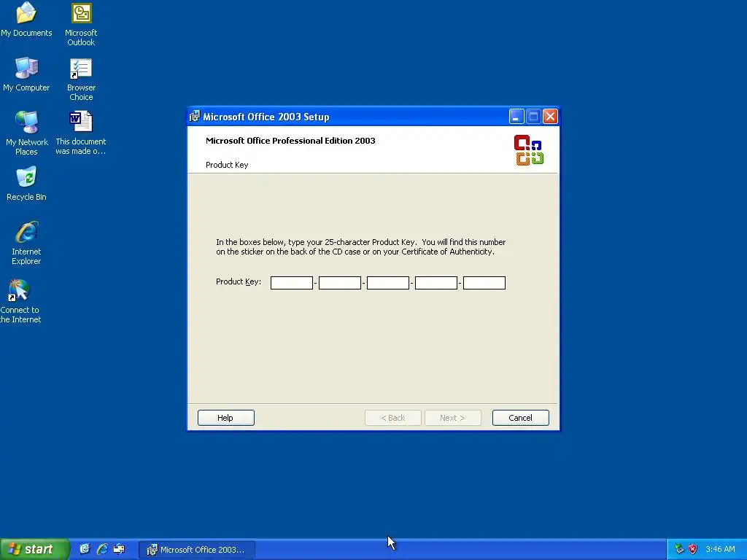Minimize the Office 2003 Setup window

pyautogui.click(x=516, y=116)
